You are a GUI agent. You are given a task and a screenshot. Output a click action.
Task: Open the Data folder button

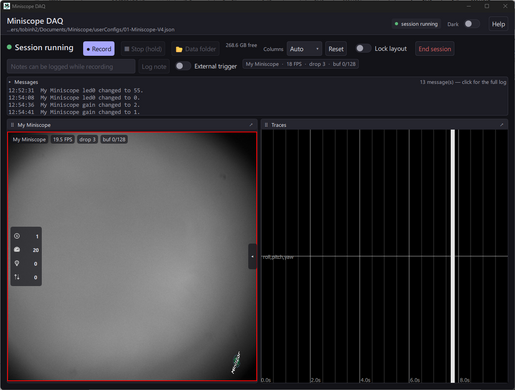195,49
